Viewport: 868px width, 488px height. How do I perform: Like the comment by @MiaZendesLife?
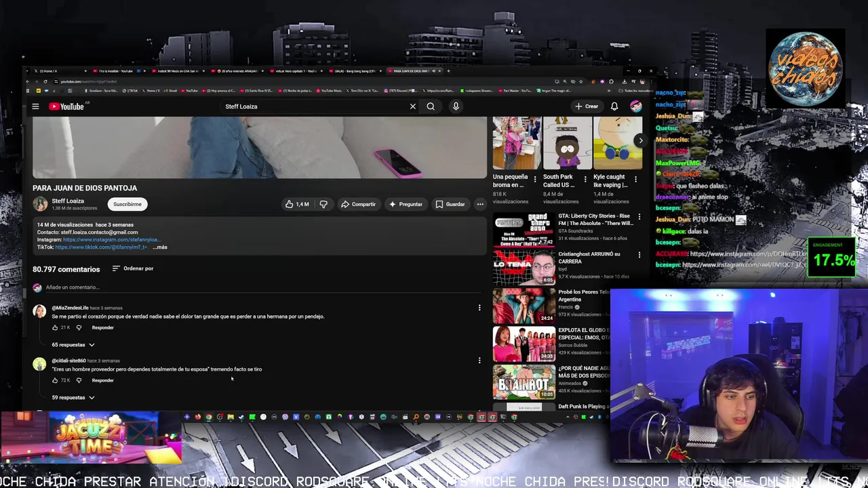(55, 327)
